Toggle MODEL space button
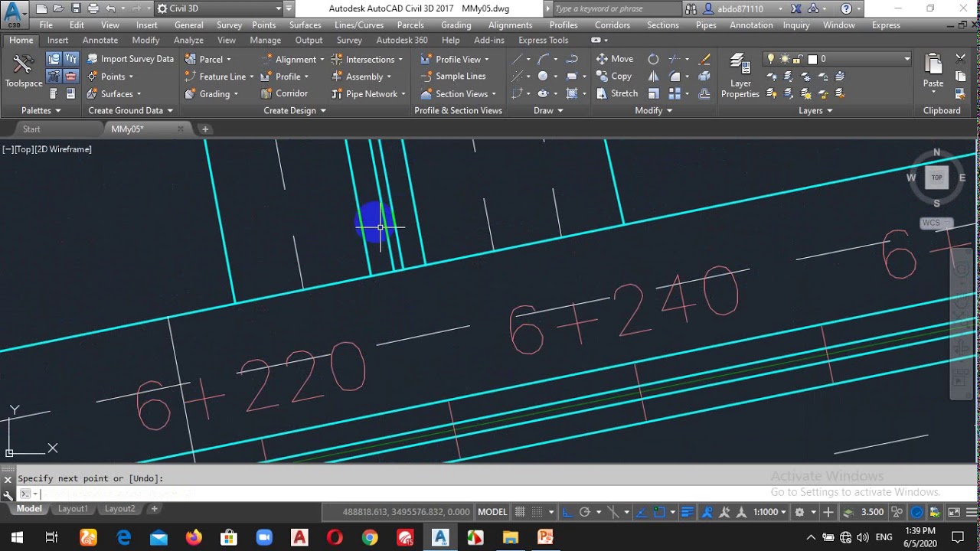Screen dimensions: 980x551 493,512
